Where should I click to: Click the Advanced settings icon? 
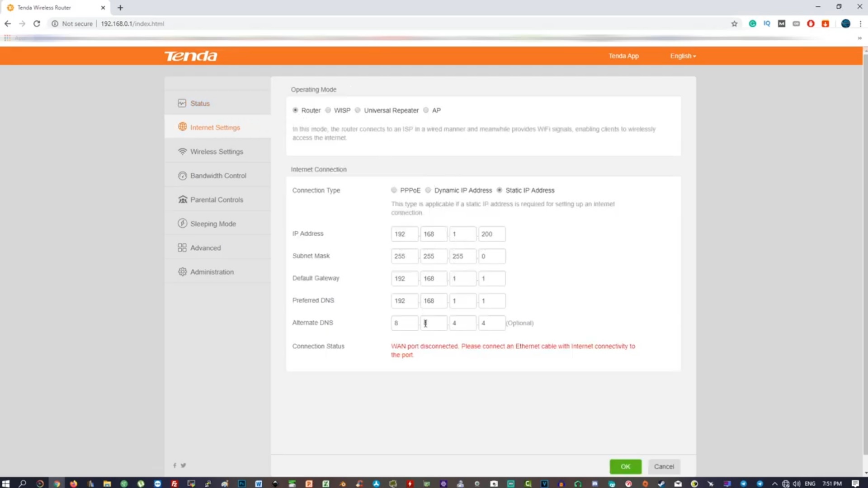(182, 247)
